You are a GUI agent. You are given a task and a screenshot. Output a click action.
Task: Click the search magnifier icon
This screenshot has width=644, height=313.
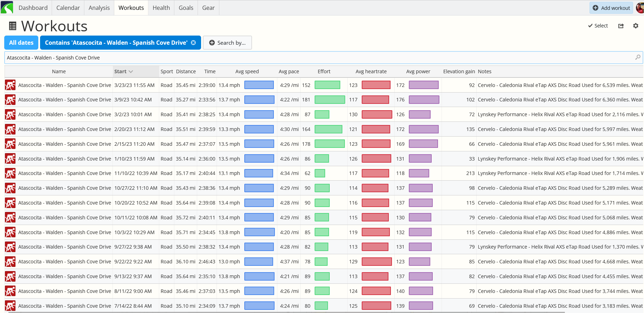pos(638,57)
